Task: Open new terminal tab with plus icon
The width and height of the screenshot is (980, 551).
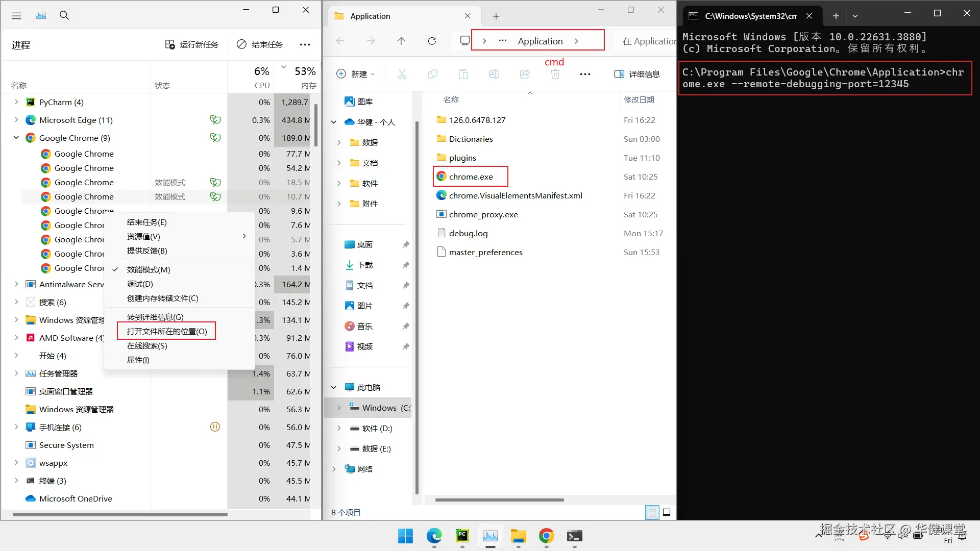Action: point(836,16)
